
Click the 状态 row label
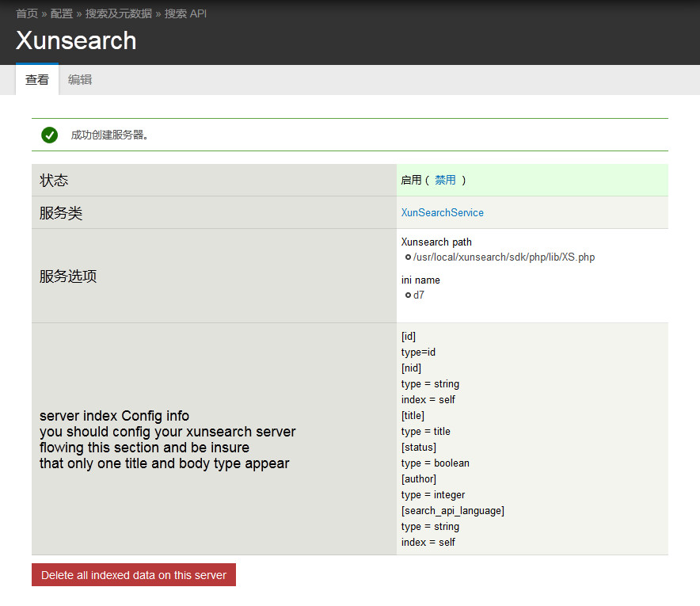(54, 181)
